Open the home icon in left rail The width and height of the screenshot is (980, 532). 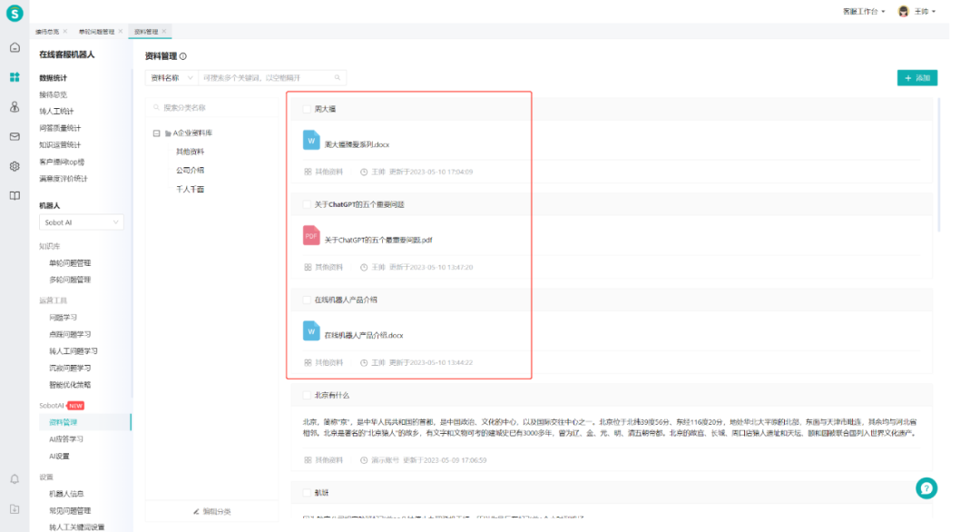tap(15, 47)
